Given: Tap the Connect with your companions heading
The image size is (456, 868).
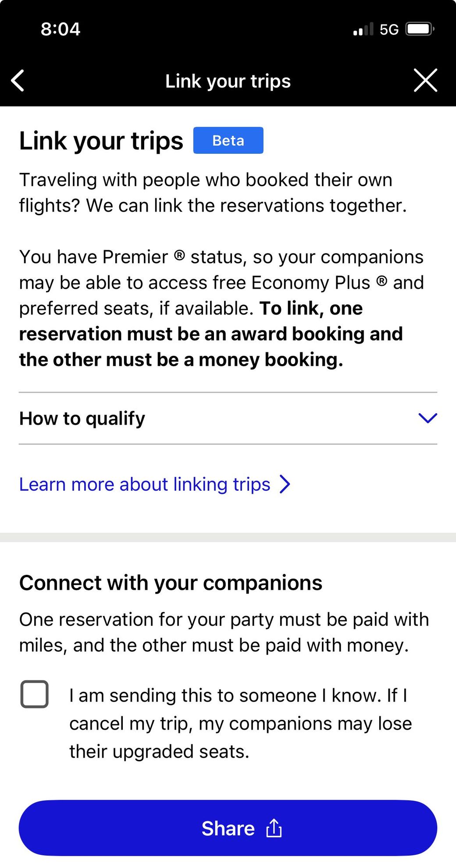Looking at the screenshot, I should tap(171, 583).
